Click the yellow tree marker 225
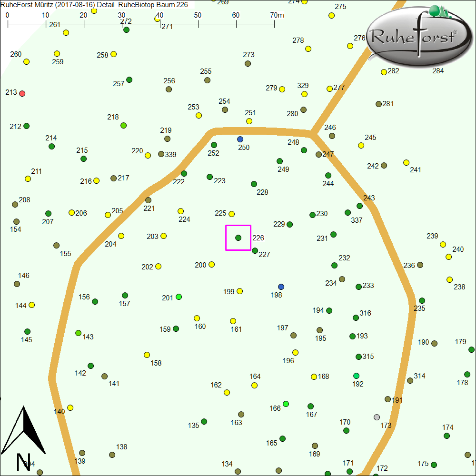476x476 pixels. 231,214
